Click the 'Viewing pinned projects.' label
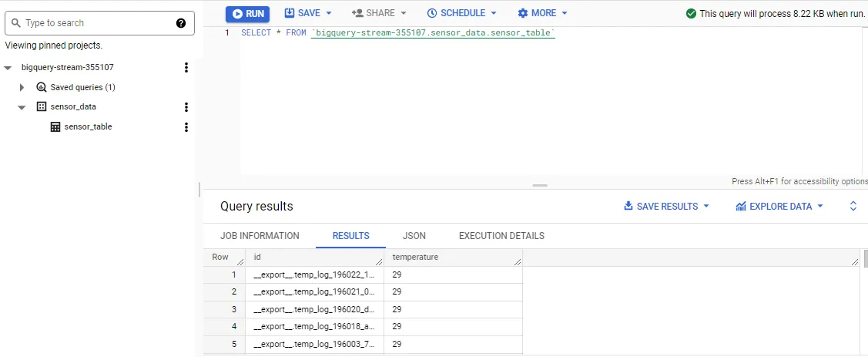The image size is (868, 357). pyautogui.click(x=54, y=45)
